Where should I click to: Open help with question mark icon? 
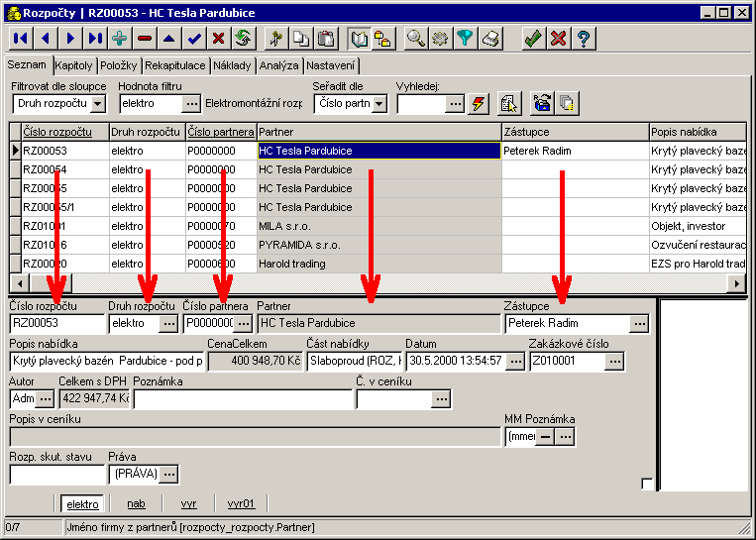point(584,39)
